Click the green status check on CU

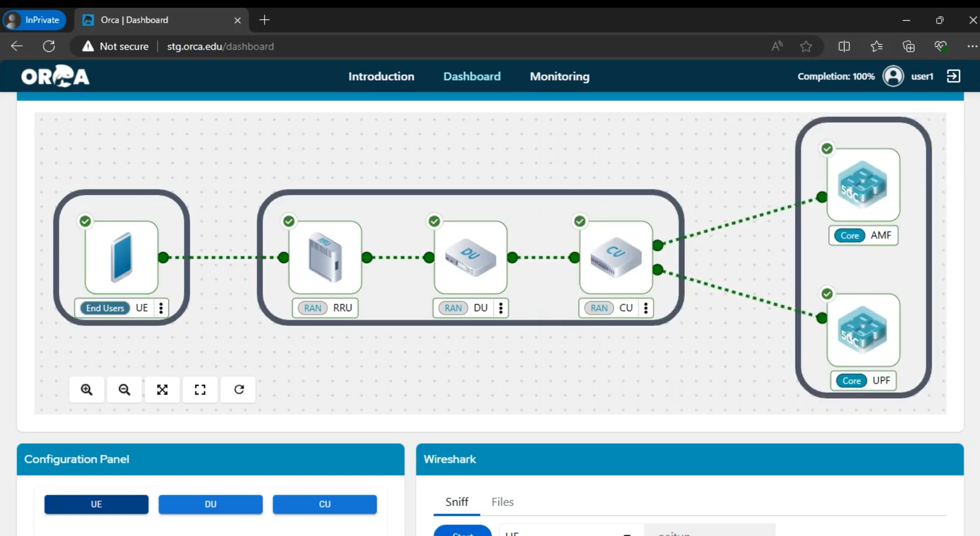580,221
